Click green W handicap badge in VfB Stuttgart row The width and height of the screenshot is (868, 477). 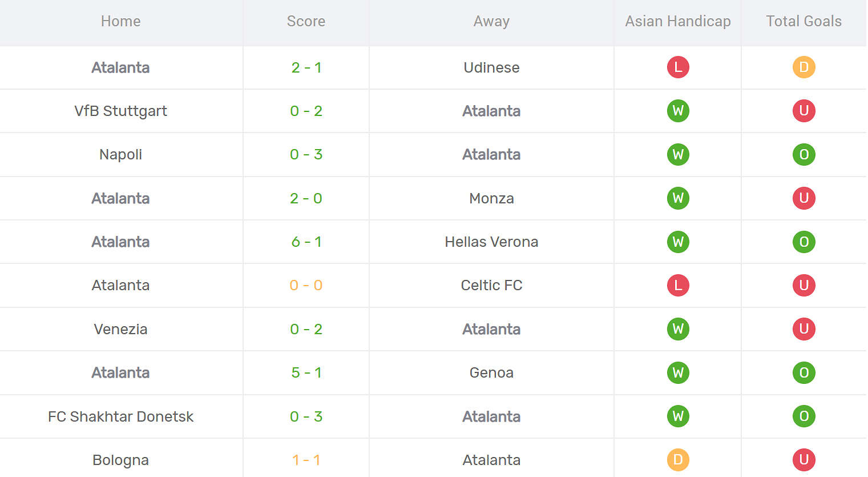678,111
